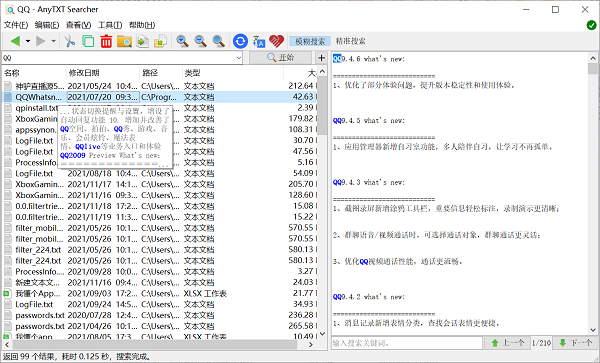Open the 工具(T) menu

coord(110,25)
